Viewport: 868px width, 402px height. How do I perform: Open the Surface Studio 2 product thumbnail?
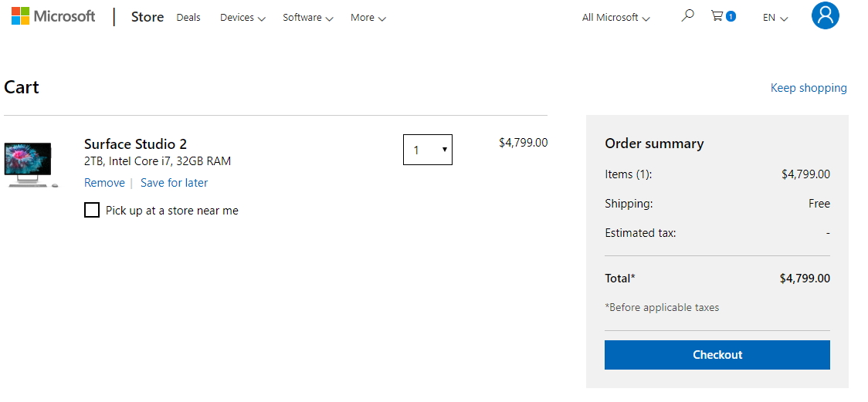pyautogui.click(x=31, y=165)
